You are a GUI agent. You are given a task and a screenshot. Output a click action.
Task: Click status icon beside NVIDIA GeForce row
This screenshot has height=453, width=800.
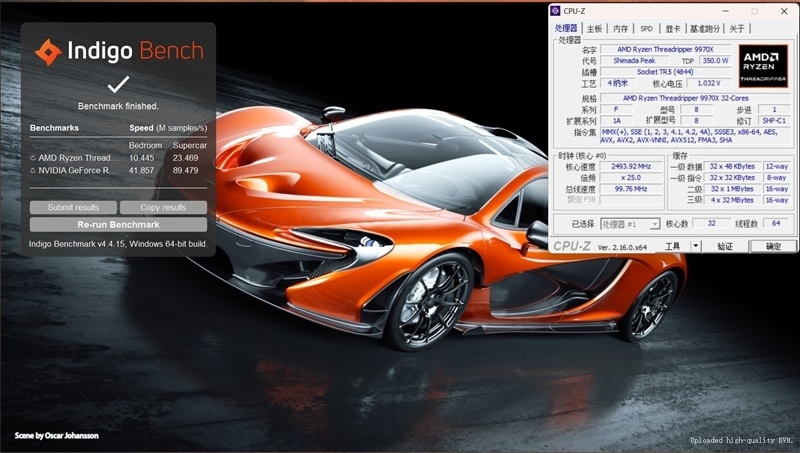tap(33, 170)
